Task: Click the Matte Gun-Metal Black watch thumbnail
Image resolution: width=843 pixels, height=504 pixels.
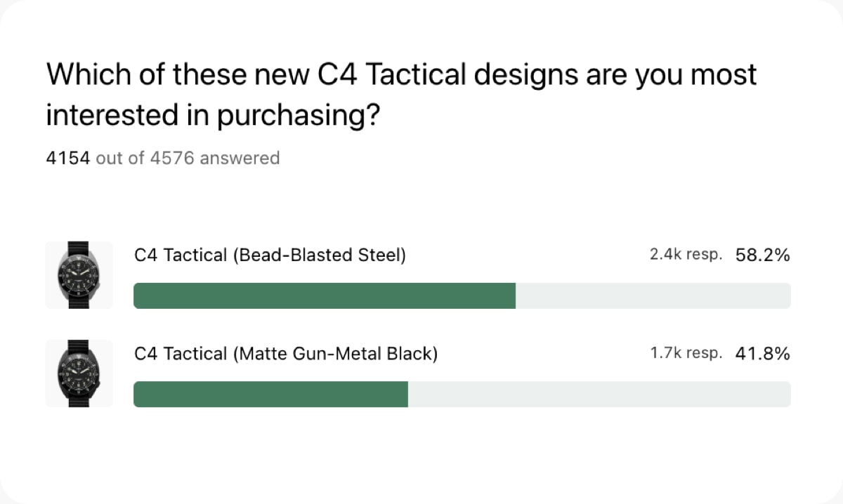Action: click(79, 373)
